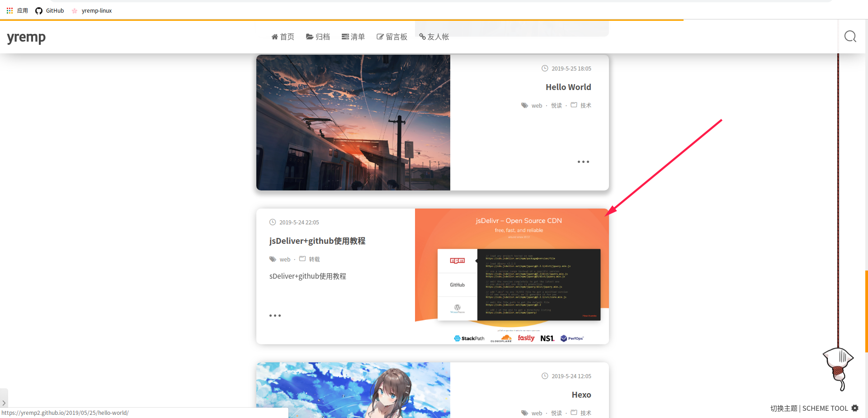Open the Chrome apps grid icon
868x418 pixels.
pos(9,10)
